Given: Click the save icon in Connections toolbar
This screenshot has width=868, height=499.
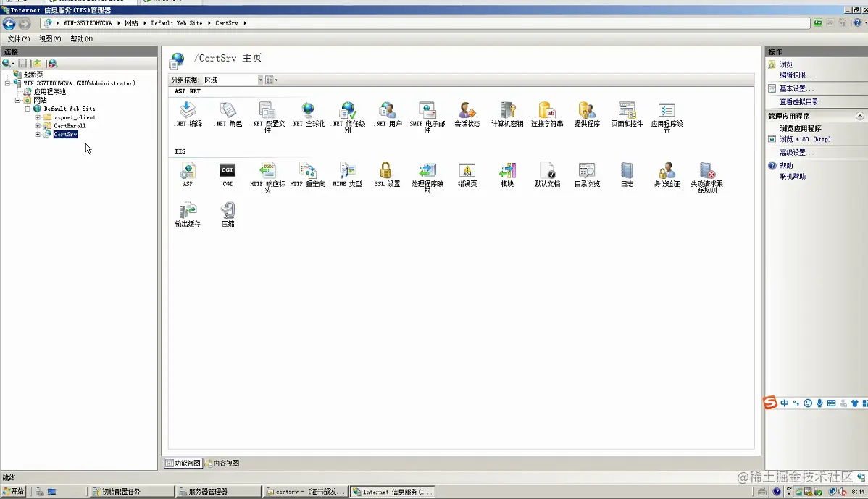Looking at the screenshot, I should pos(22,64).
